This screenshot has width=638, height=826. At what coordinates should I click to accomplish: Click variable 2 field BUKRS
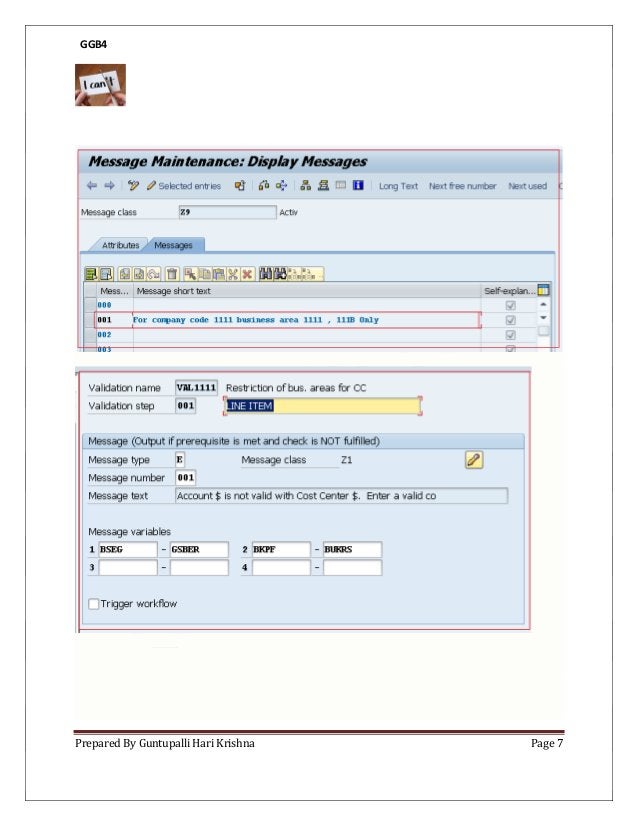tap(352, 549)
